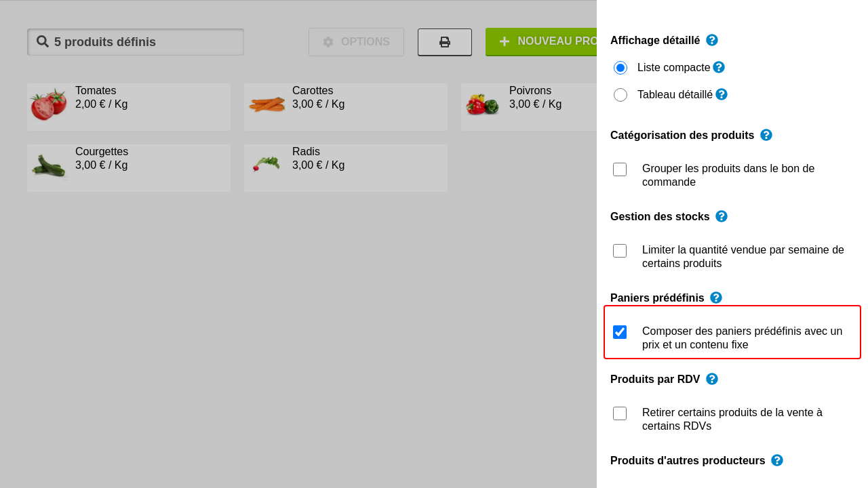Viewport: 868px width, 488px height.
Task: Select the Tableau détaillé radio option
Action: (x=620, y=95)
